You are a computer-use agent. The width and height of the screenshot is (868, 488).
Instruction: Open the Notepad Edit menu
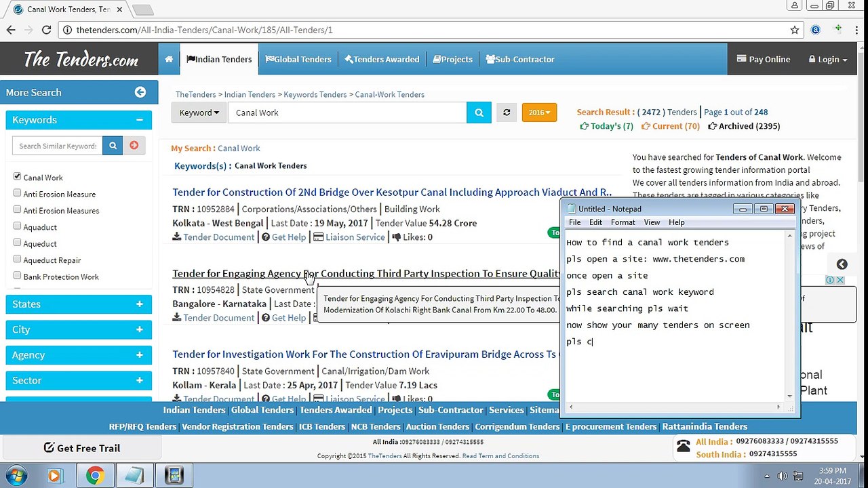coord(595,222)
